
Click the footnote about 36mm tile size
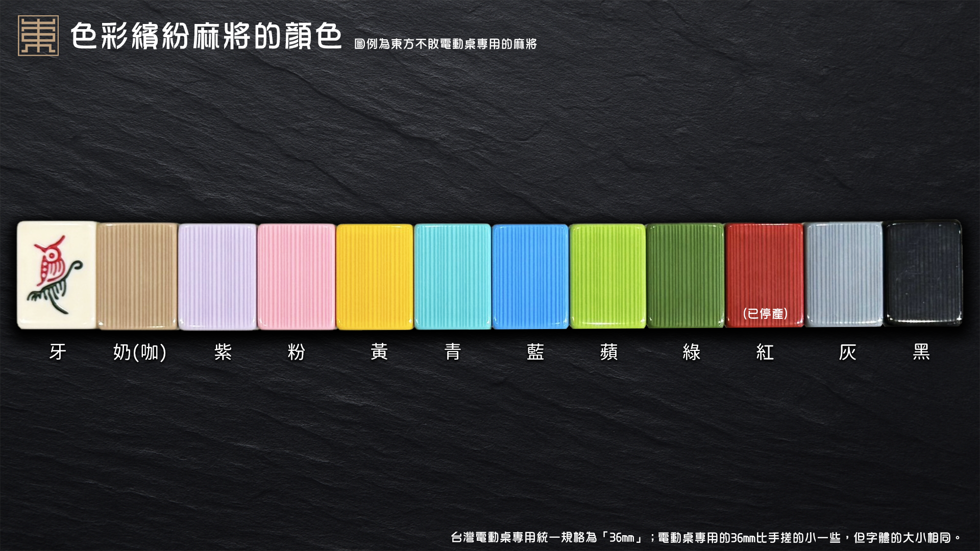click(706, 537)
